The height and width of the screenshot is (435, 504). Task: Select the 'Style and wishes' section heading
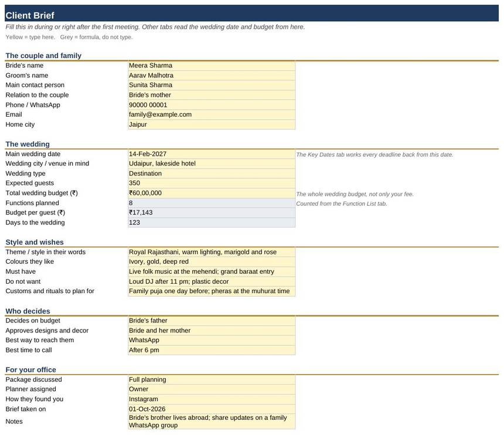pos(35,242)
